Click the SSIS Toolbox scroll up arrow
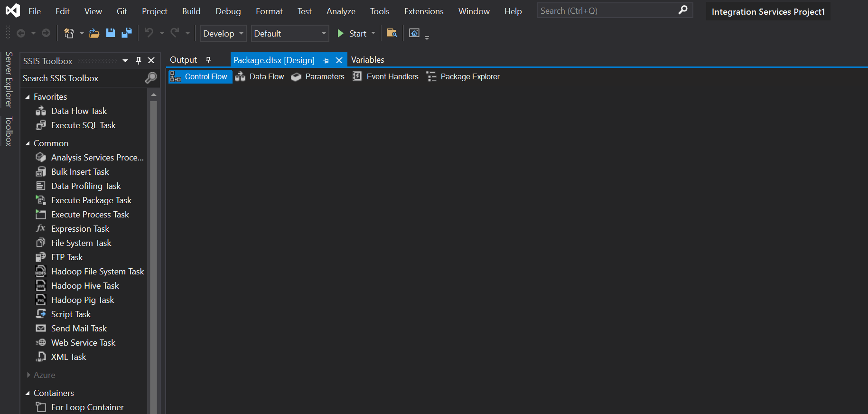This screenshot has width=868, height=414. point(154,95)
